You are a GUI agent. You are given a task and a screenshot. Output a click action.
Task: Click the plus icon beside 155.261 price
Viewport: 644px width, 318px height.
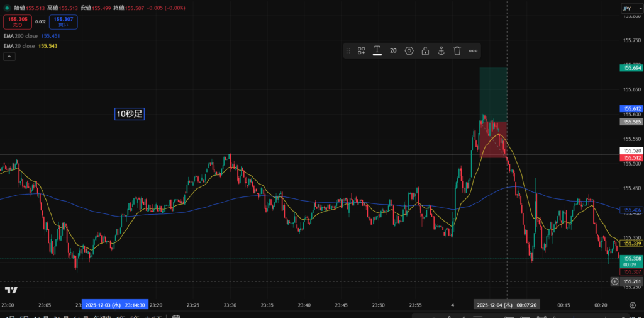click(614, 281)
